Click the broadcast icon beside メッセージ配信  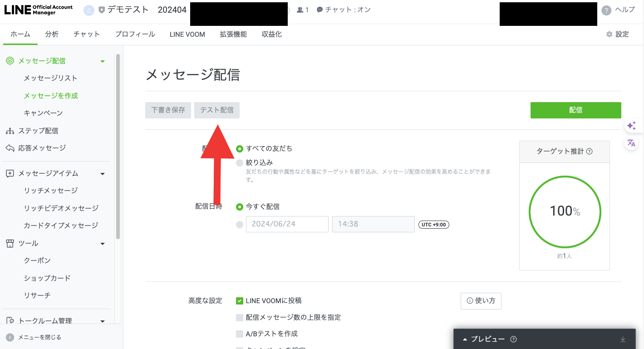coord(10,61)
